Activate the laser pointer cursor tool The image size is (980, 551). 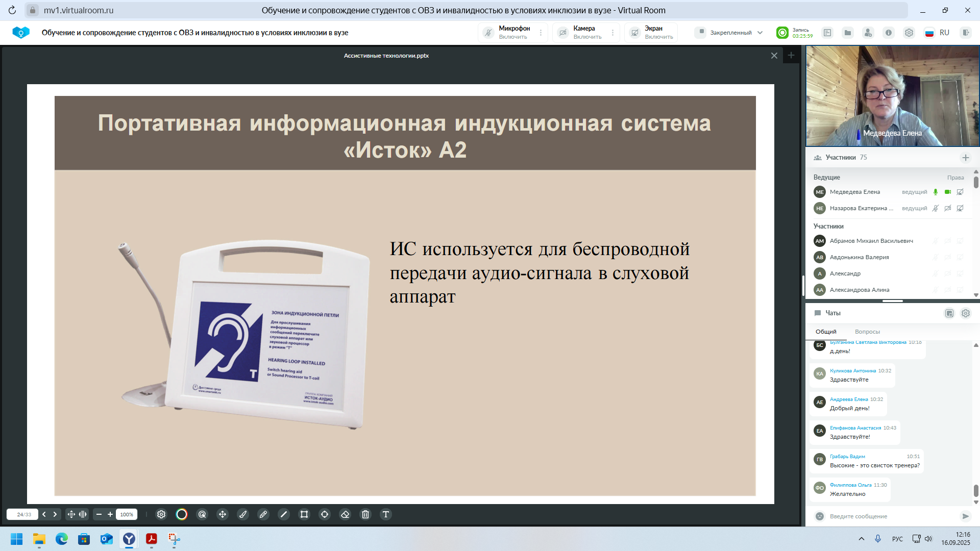point(202,514)
